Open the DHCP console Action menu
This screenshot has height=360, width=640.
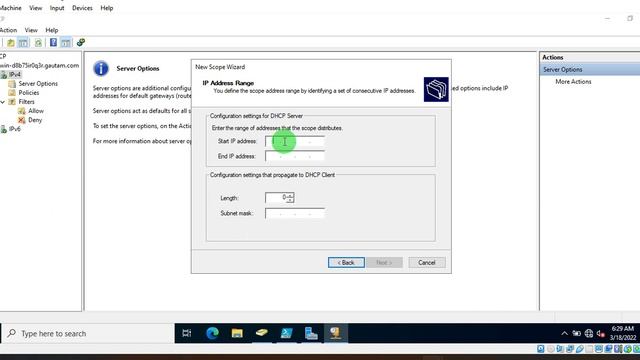pos(8,30)
